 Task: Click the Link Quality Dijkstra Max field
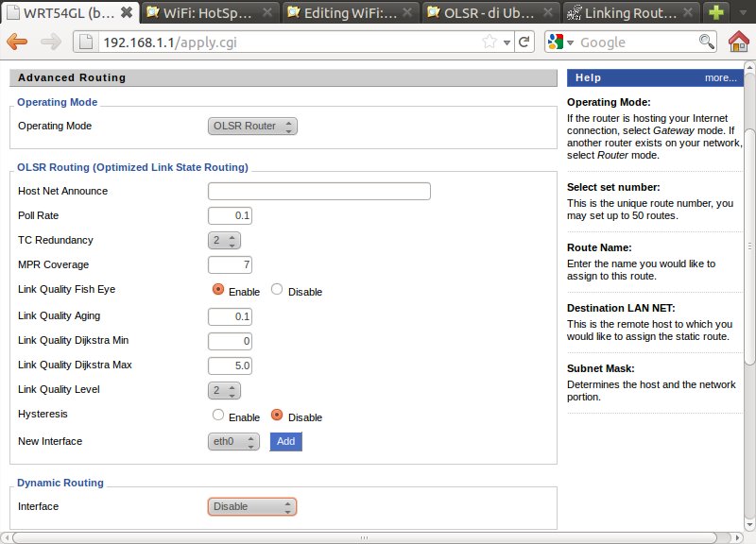click(230, 365)
